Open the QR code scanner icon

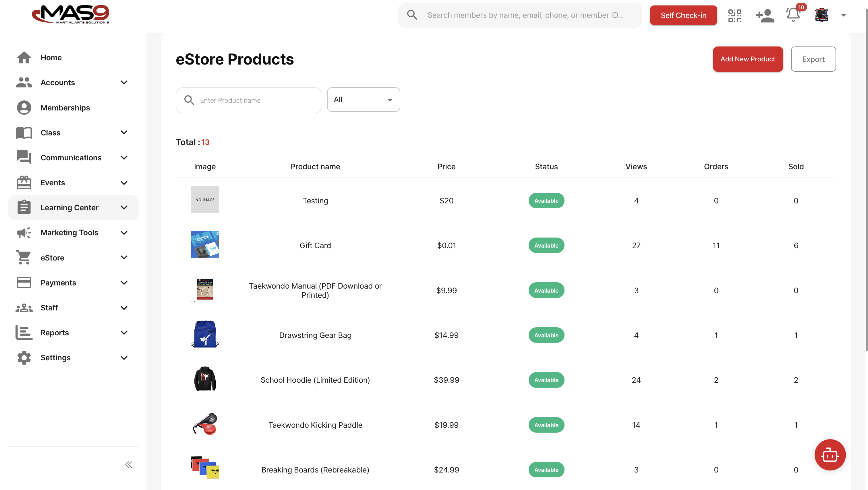coord(735,15)
